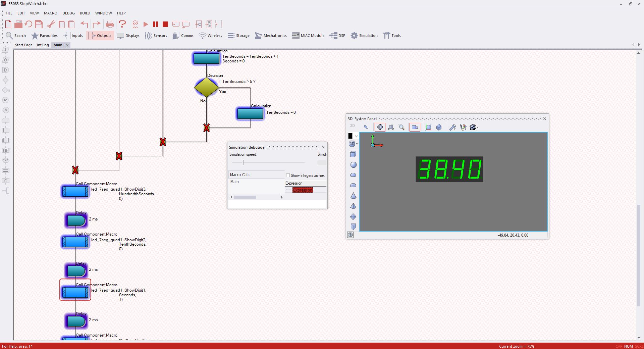The height and width of the screenshot is (349, 644).
Task: Paste from clipboard in the main toolbar
Action: pyautogui.click(x=71, y=24)
